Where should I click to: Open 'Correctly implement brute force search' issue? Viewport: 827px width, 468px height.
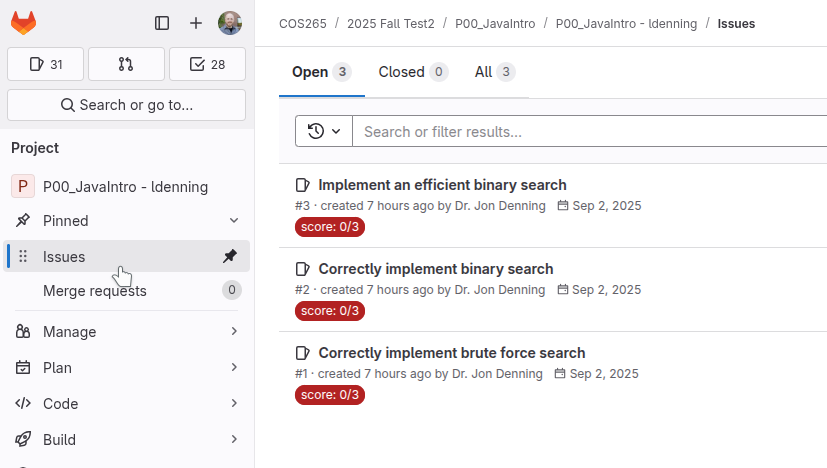pos(451,353)
